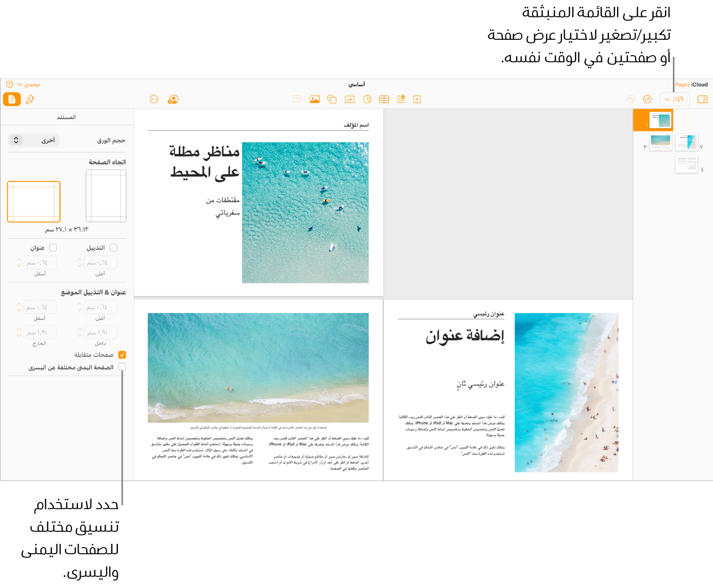
Task: Click the add collaborators icon
Action: pyautogui.click(x=173, y=99)
